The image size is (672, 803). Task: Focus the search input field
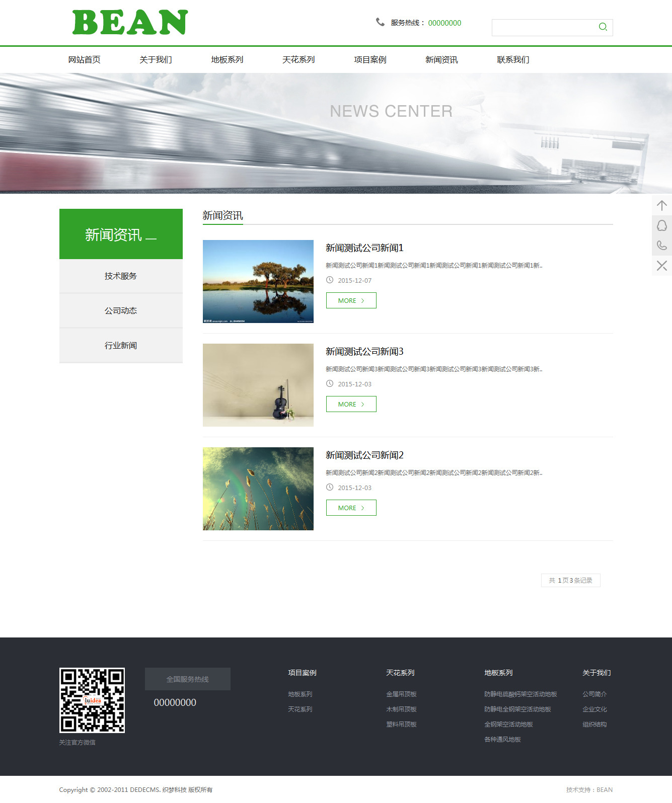click(x=543, y=28)
